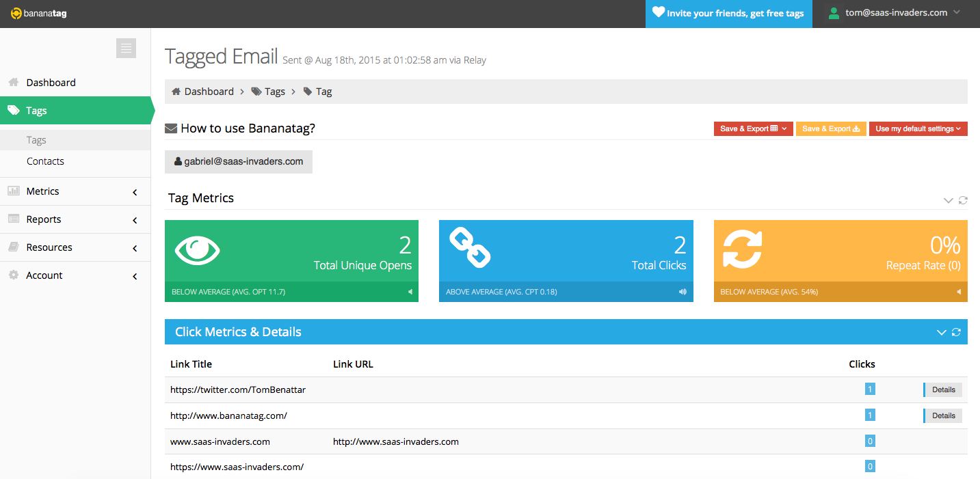The height and width of the screenshot is (479, 980).
Task: Click Invite your friends, get free tags
Action: coord(729,14)
